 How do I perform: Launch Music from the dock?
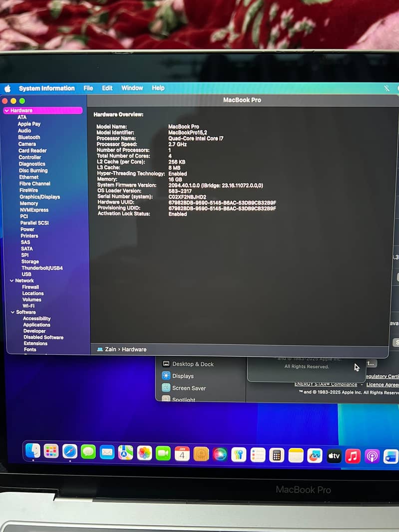point(353,456)
